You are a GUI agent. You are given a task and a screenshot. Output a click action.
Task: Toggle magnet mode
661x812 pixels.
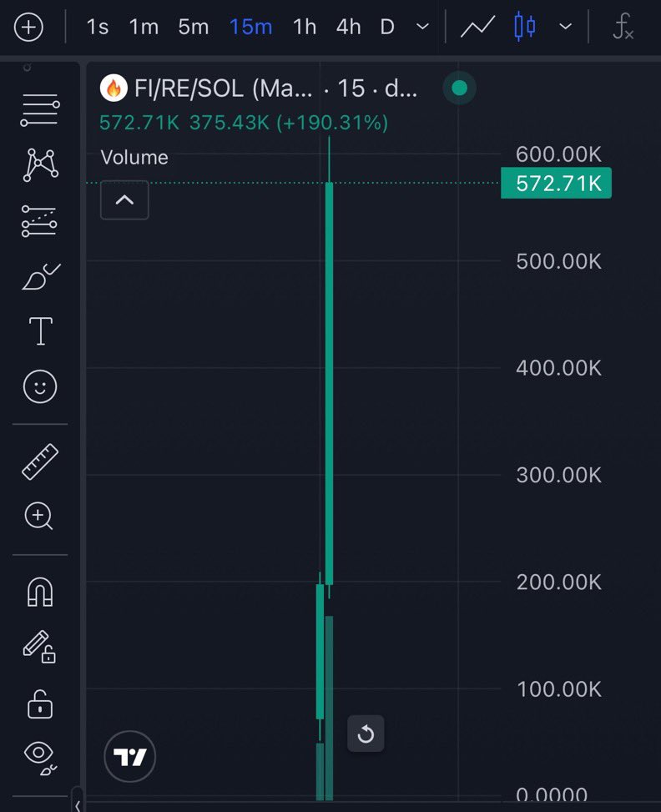pos(40,592)
